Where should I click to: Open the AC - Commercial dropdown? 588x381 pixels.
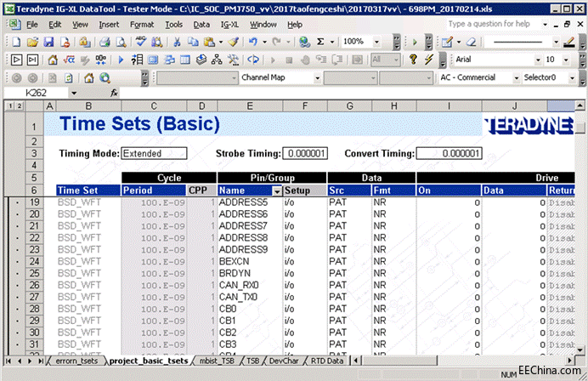pos(517,78)
